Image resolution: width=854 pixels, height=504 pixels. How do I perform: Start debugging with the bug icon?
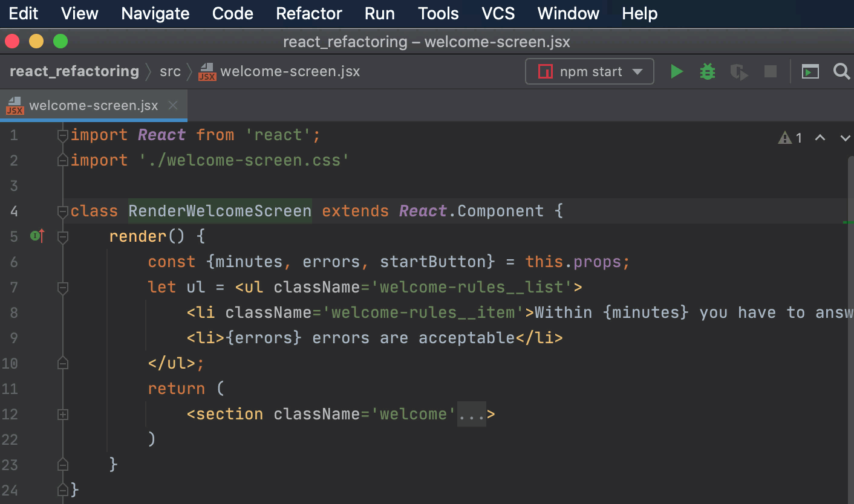[x=707, y=71]
